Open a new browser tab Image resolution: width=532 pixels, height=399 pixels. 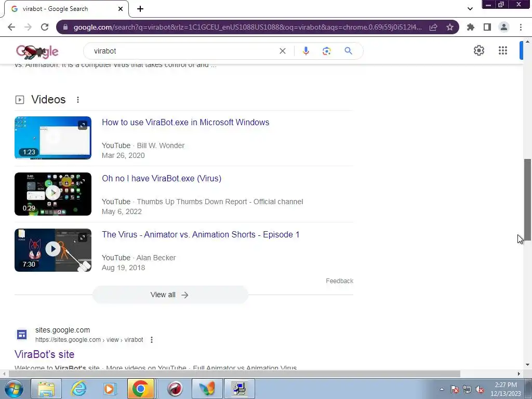point(140,9)
